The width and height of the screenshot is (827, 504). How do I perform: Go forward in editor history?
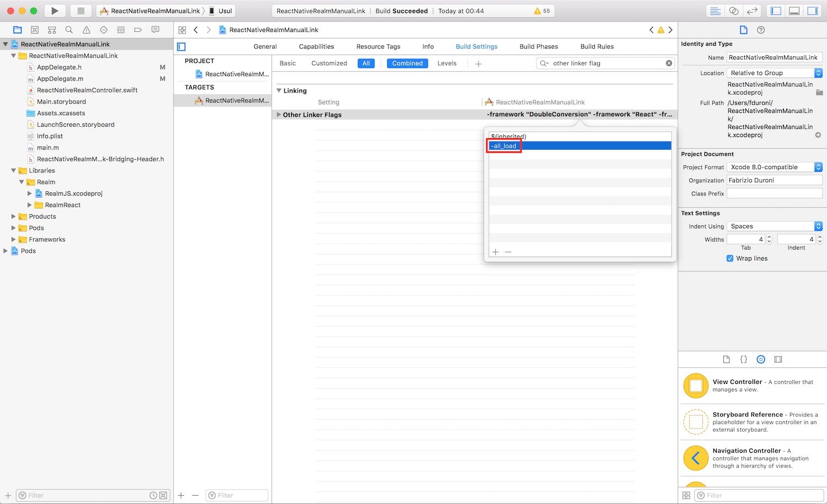click(x=208, y=30)
